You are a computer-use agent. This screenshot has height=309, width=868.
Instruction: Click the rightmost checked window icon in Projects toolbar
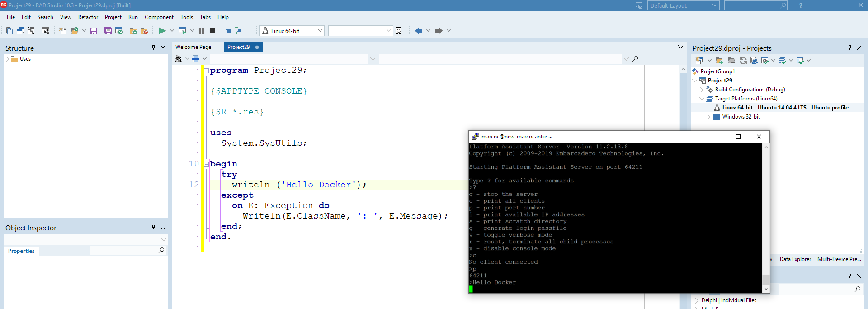(800, 60)
